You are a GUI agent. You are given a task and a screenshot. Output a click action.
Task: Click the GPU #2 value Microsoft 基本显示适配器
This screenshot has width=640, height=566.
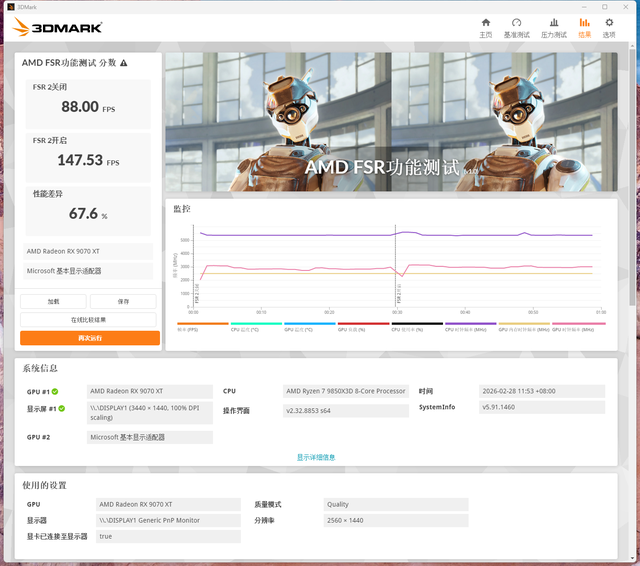[150, 437]
